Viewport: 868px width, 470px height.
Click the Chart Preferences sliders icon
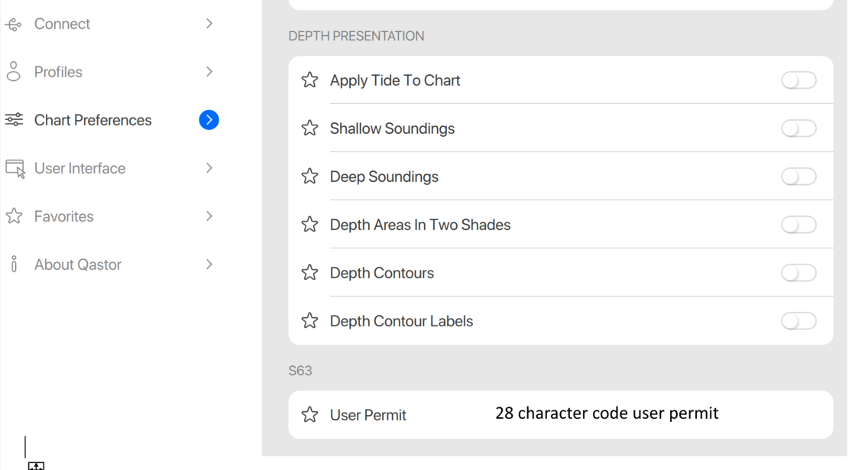[14, 120]
